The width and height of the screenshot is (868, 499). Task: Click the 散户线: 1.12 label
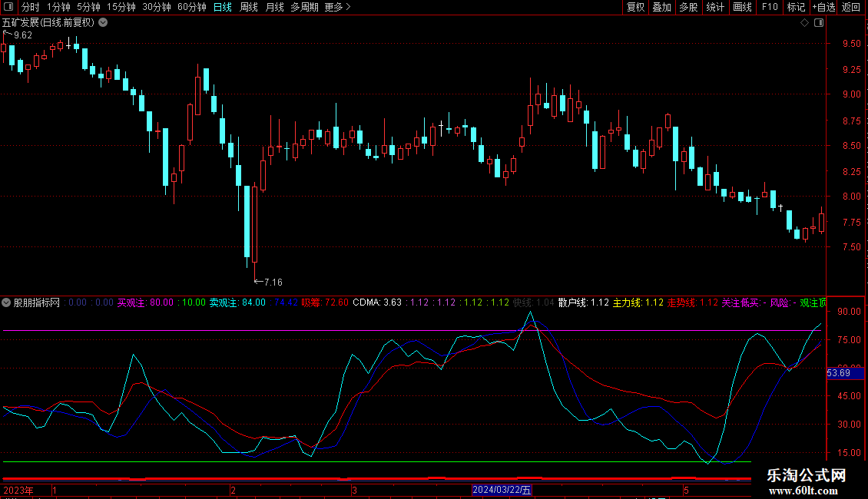(584, 302)
